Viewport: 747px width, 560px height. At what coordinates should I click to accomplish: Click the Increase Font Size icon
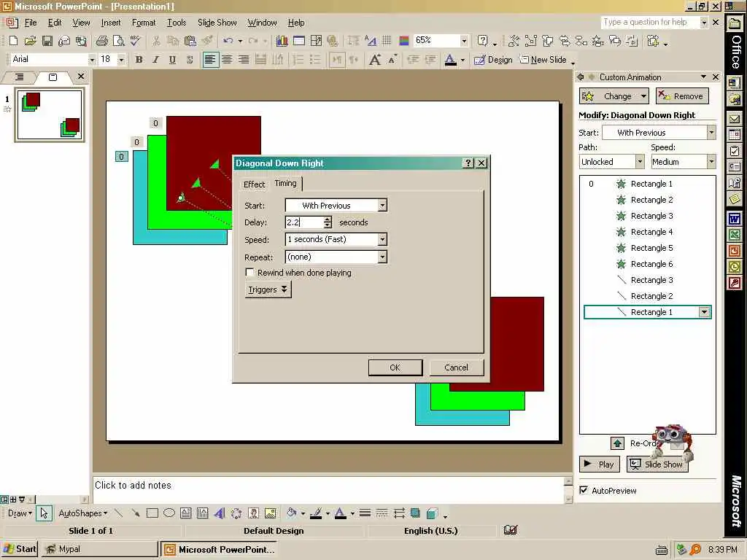(x=375, y=60)
